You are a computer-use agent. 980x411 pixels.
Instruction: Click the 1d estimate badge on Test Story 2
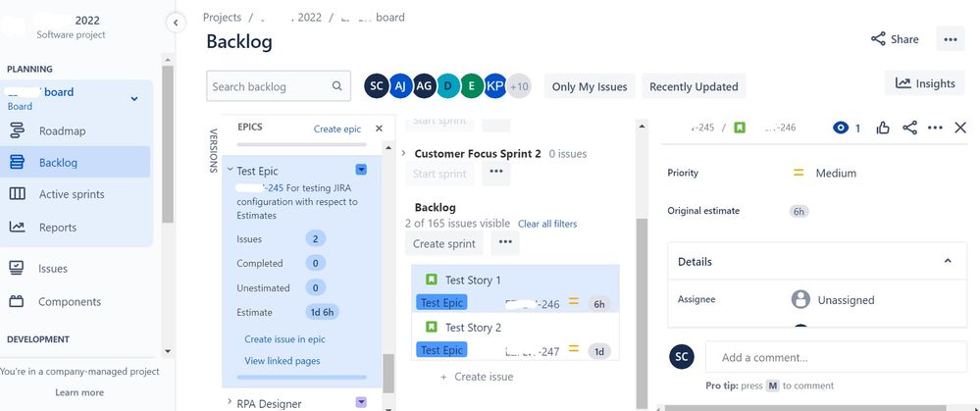[x=599, y=352]
